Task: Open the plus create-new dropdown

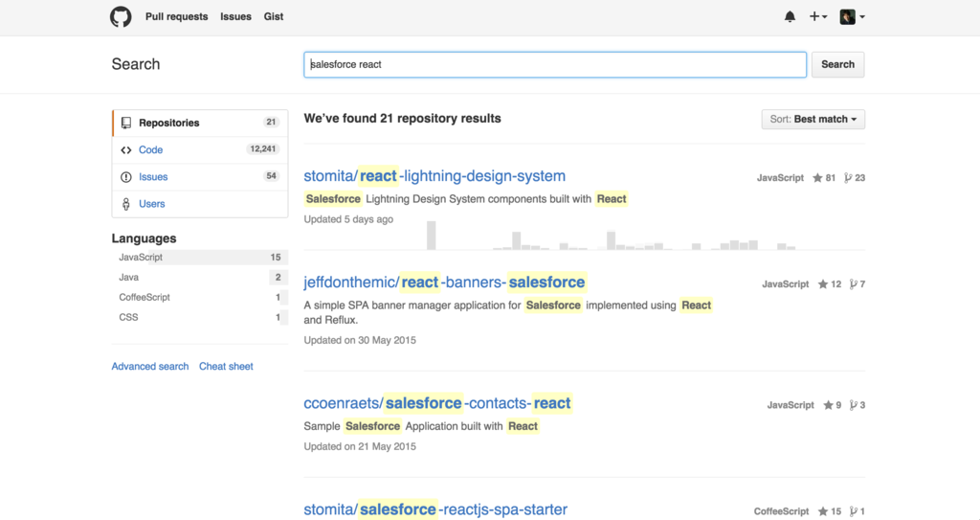Action: point(818,17)
